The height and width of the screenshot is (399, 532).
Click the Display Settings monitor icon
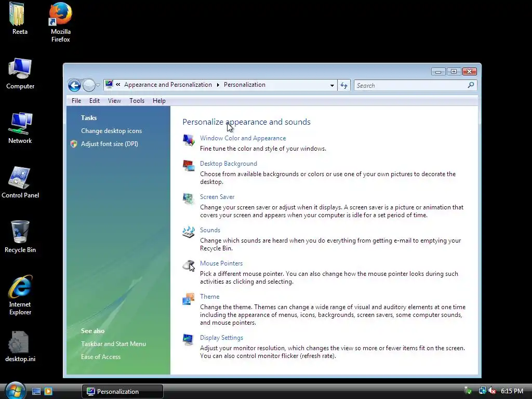coord(188,339)
